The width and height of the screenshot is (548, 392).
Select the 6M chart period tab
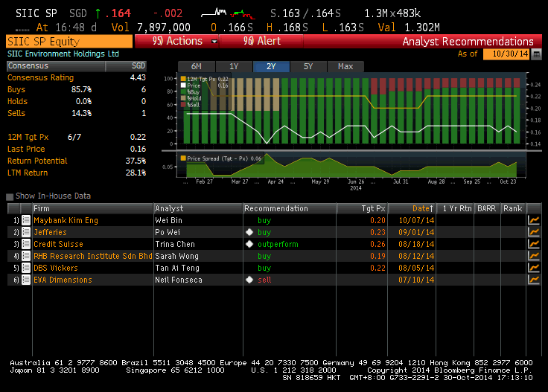(x=196, y=66)
